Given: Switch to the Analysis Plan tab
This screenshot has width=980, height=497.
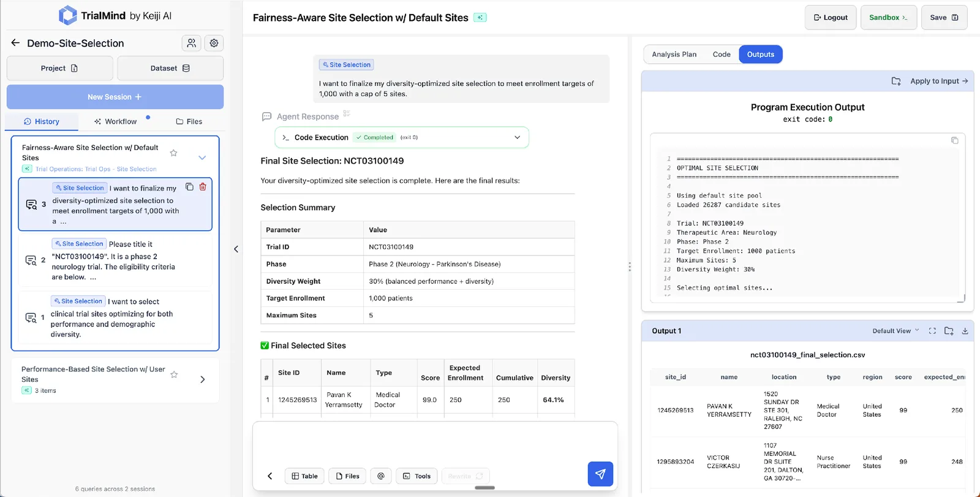Looking at the screenshot, I should (674, 55).
